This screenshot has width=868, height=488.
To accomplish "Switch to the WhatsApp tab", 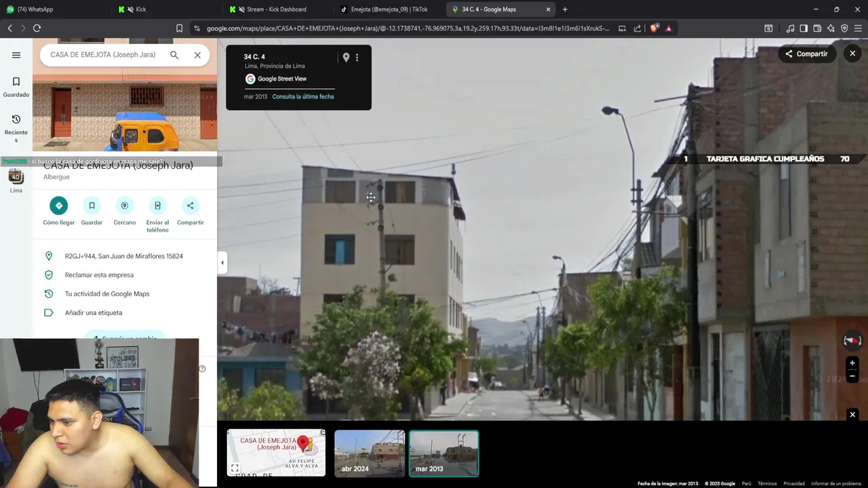I will point(54,9).
